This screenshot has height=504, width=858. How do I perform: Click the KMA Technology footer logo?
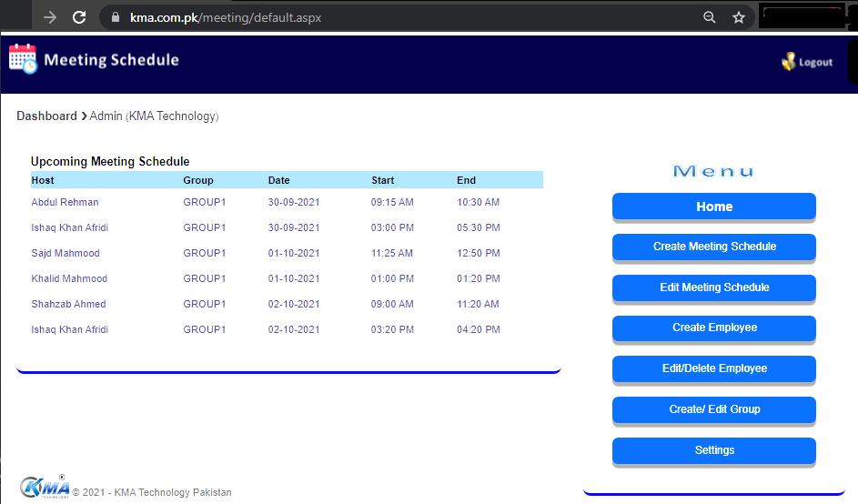tap(44, 487)
